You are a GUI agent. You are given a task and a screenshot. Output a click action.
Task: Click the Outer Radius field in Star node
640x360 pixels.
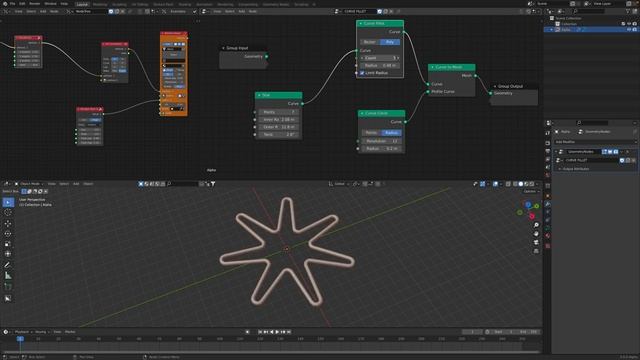coord(279,127)
